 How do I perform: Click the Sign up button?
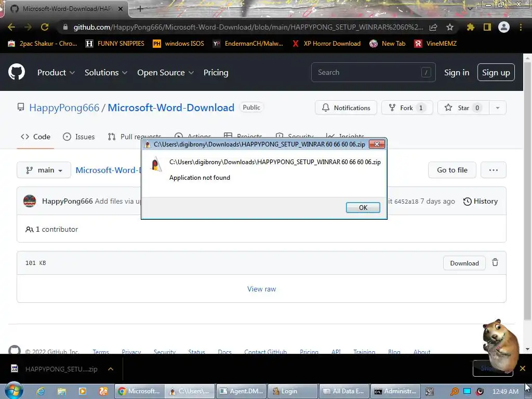pos(496,72)
